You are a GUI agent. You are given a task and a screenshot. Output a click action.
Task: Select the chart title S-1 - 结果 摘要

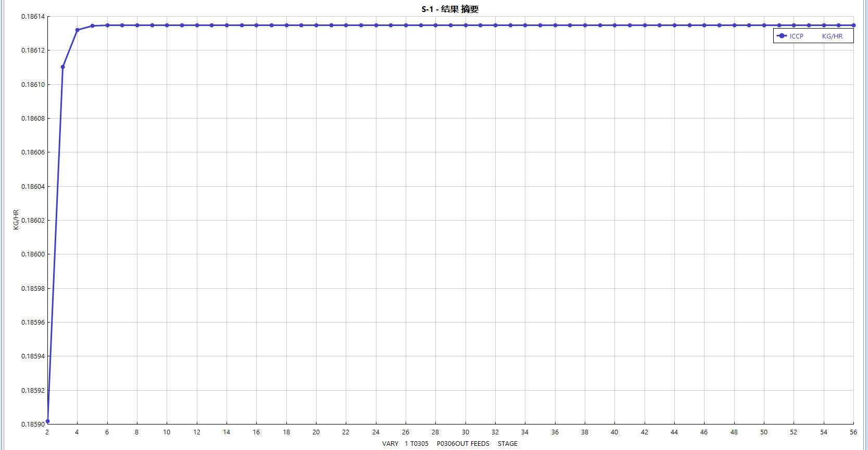tap(450, 9)
